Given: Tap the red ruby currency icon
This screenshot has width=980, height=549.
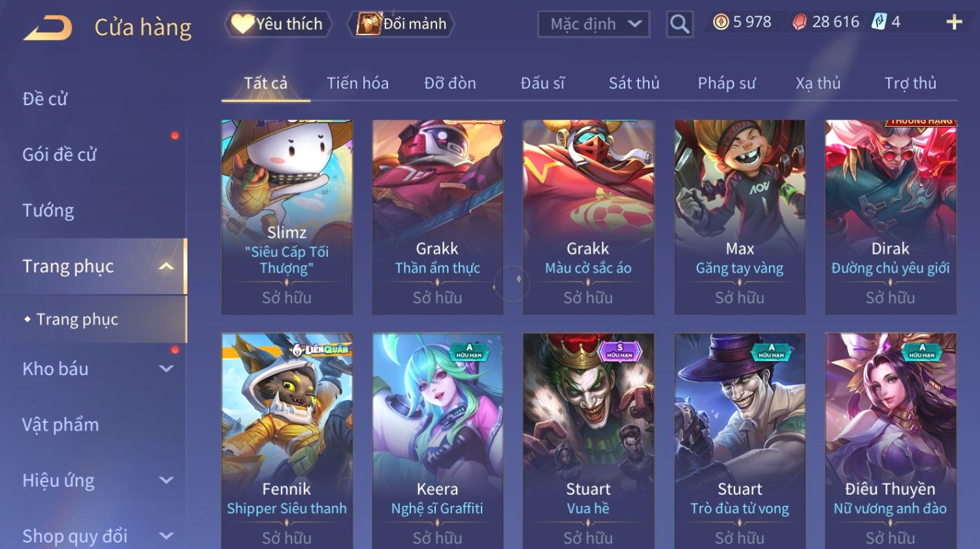Looking at the screenshot, I should pyautogui.click(x=800, y=23).
